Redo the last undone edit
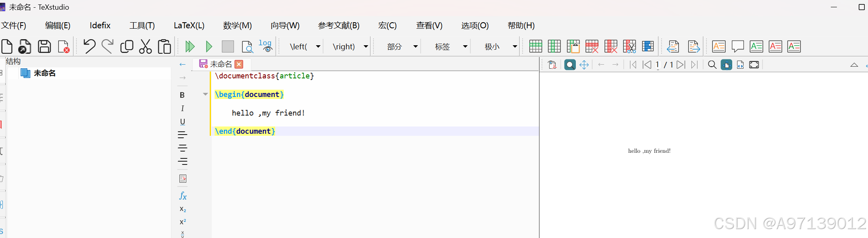This screenshot has height=238, width=868. tap(107, 46)
